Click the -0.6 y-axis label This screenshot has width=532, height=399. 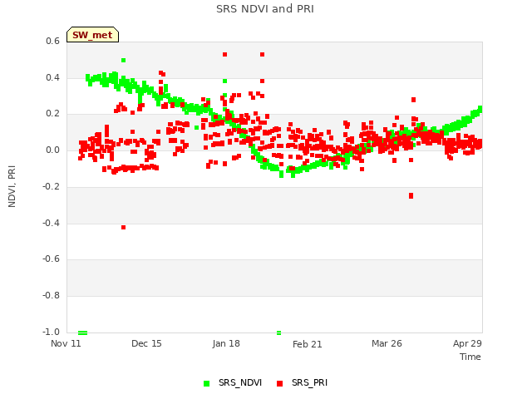51,259
